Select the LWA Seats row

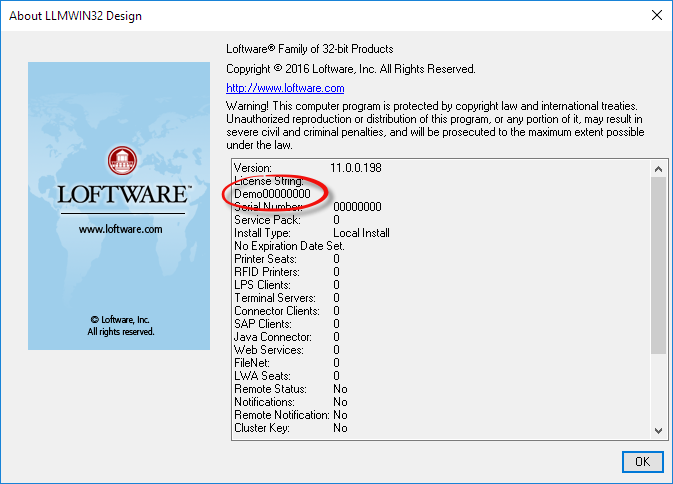287,376
